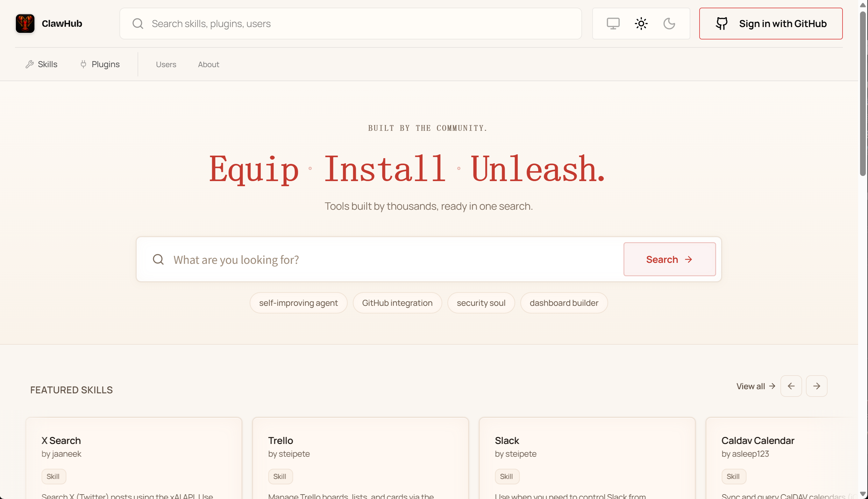The width and height of the screenshot is (868, 499).
Task: Switch to dark theme moon icon
Action: tap(669, 23)
